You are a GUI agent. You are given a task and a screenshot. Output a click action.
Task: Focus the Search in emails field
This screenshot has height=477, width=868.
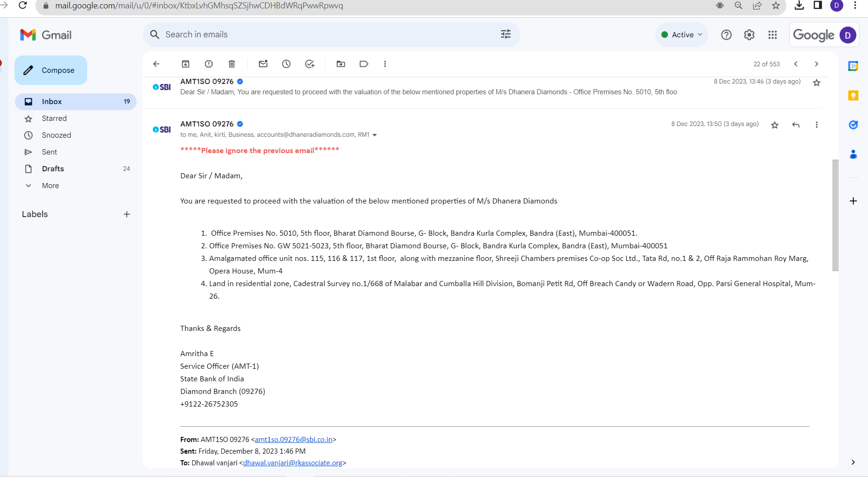coord(331,35)
